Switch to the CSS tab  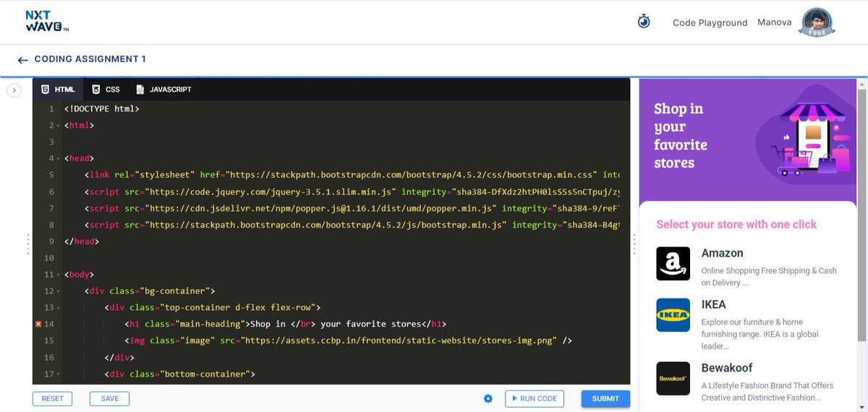pos(106,90)
